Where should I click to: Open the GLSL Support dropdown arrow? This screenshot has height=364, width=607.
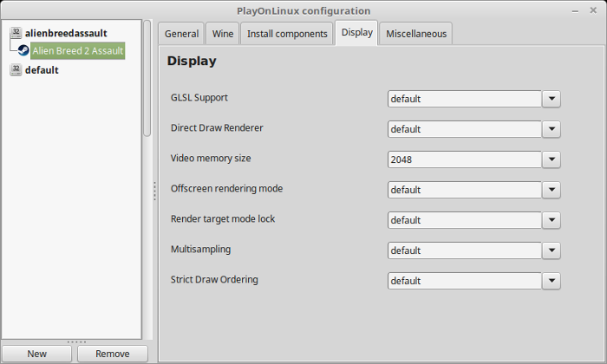click(552, 99)
